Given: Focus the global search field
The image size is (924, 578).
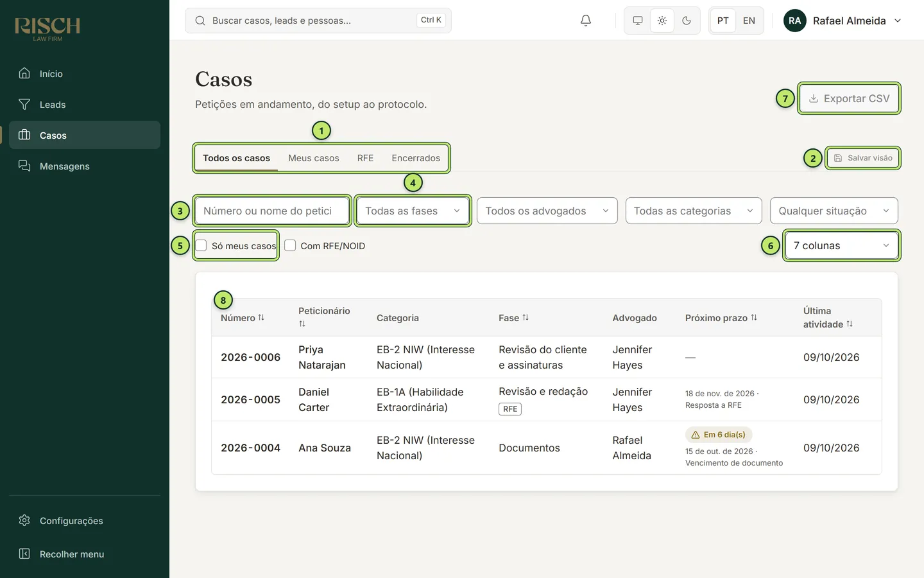Looking at the screenshot, I should [318, 21].
